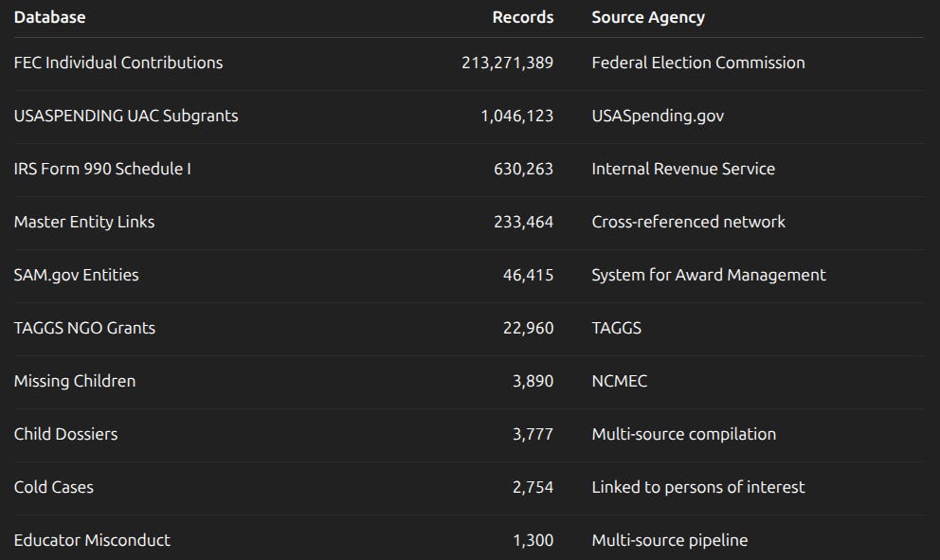The image size is (940, 560).
Task: Select SAM.gov Entities database name
Action: click(76, 275)
